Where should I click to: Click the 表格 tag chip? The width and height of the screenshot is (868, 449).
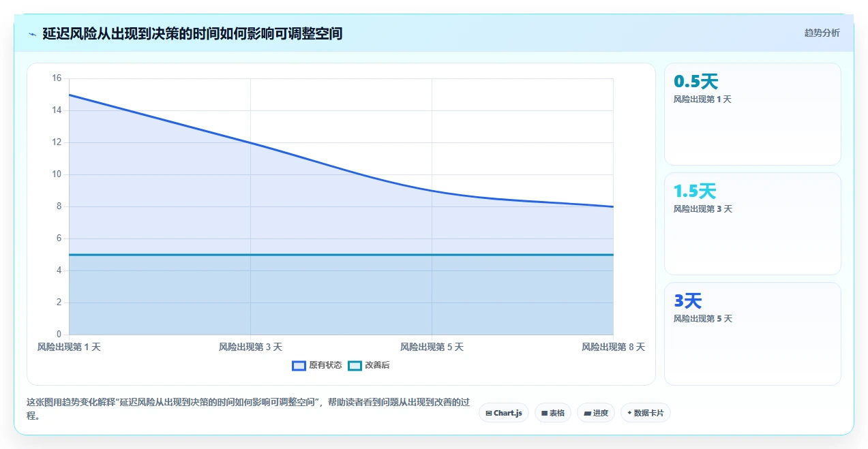pyautogui.click(x=553, y=413)
